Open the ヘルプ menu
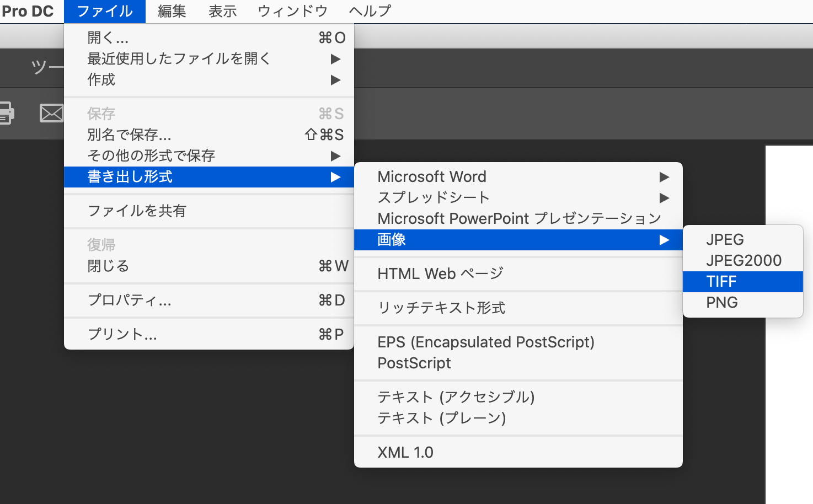Image resolution: width=813 pixels, height=504 pixels. (x=370, y=11)
